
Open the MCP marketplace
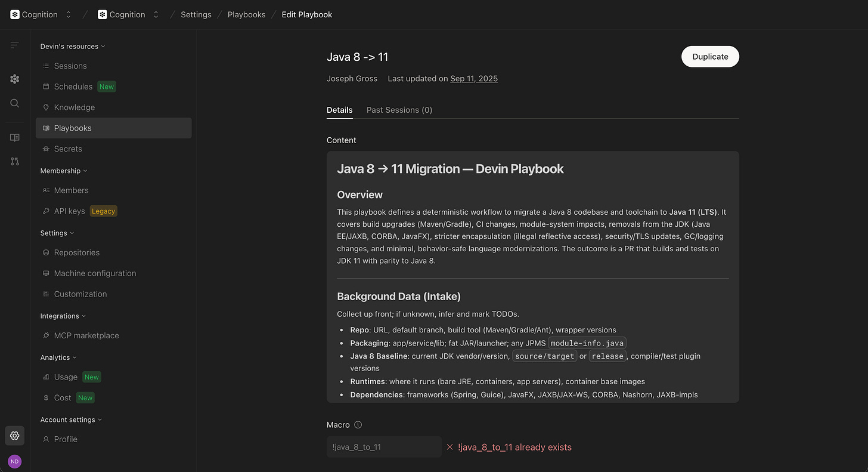pos(114,335)
